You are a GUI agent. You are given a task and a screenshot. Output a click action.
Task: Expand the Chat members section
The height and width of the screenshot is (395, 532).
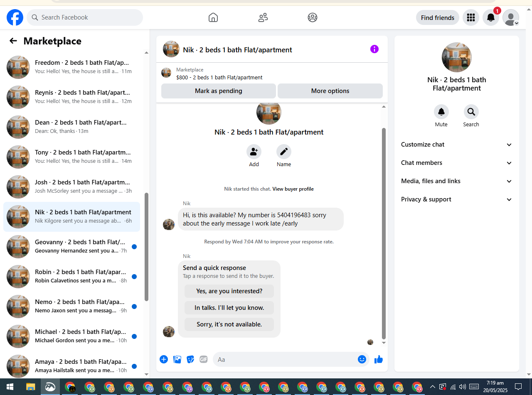[457, 163]
